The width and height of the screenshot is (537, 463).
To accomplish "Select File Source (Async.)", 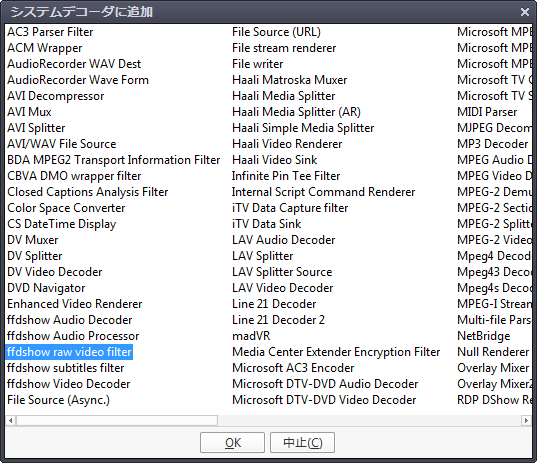I will tap(59, 400).
